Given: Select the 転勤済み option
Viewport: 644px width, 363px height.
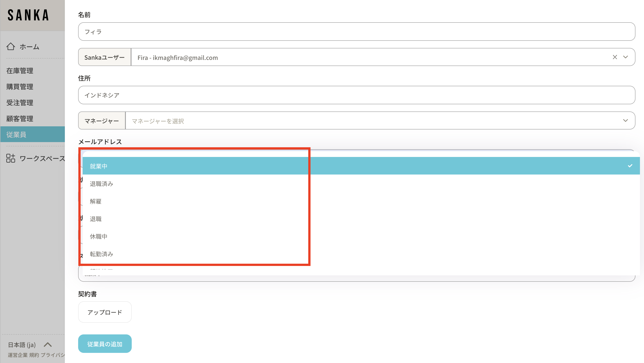Looking at the screenshot, I should 102,254.
